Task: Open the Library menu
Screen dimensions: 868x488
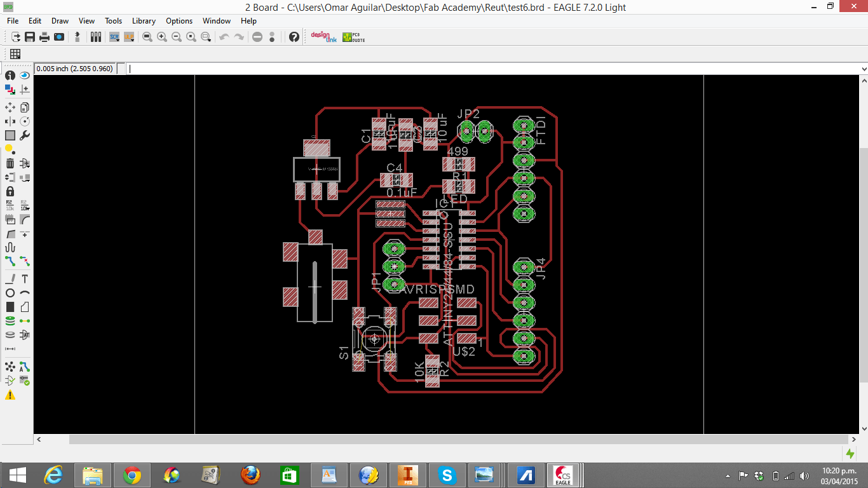Action: [x=144, y=21]
